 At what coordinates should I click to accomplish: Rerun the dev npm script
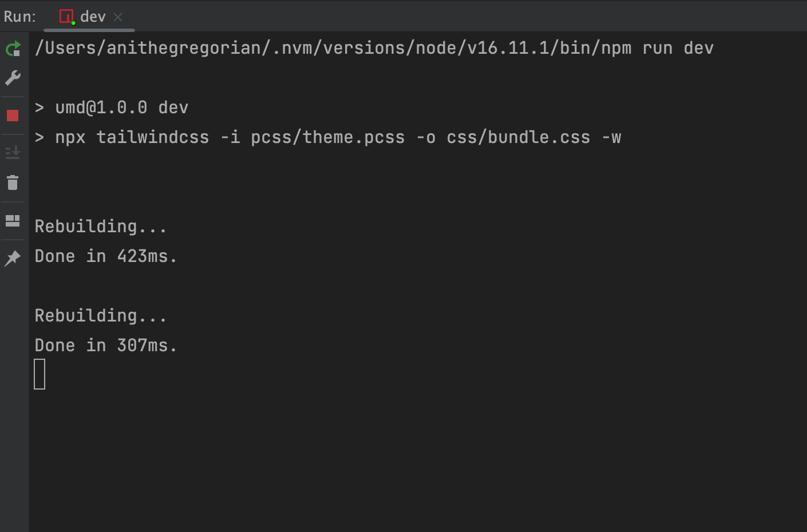click(x=13, y=49)
